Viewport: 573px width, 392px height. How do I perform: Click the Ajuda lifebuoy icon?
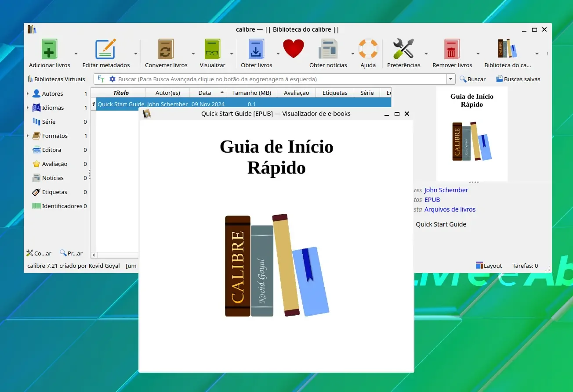368,49
